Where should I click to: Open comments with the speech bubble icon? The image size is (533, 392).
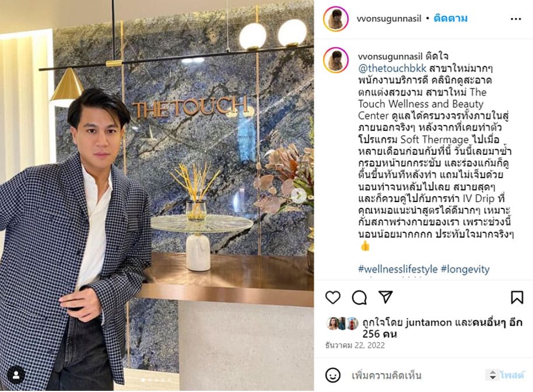pyautogui.click(x=359, y=298)
